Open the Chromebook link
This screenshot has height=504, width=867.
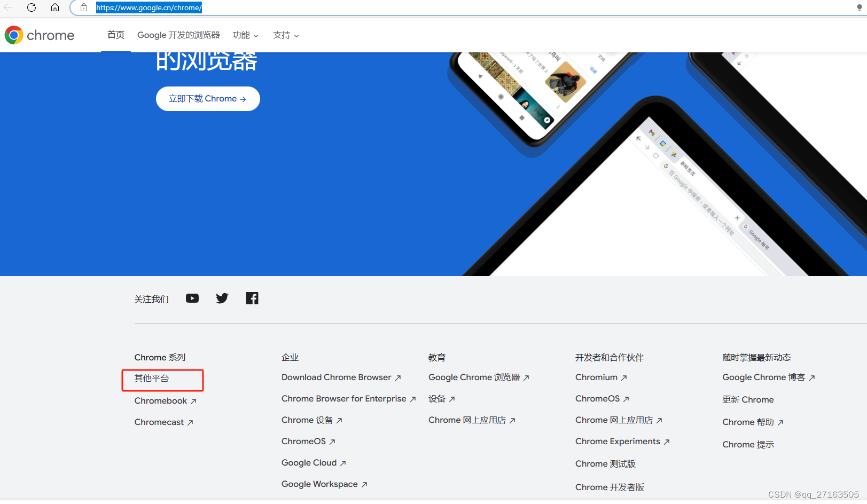pyautogui.click(x=160, y=400)
